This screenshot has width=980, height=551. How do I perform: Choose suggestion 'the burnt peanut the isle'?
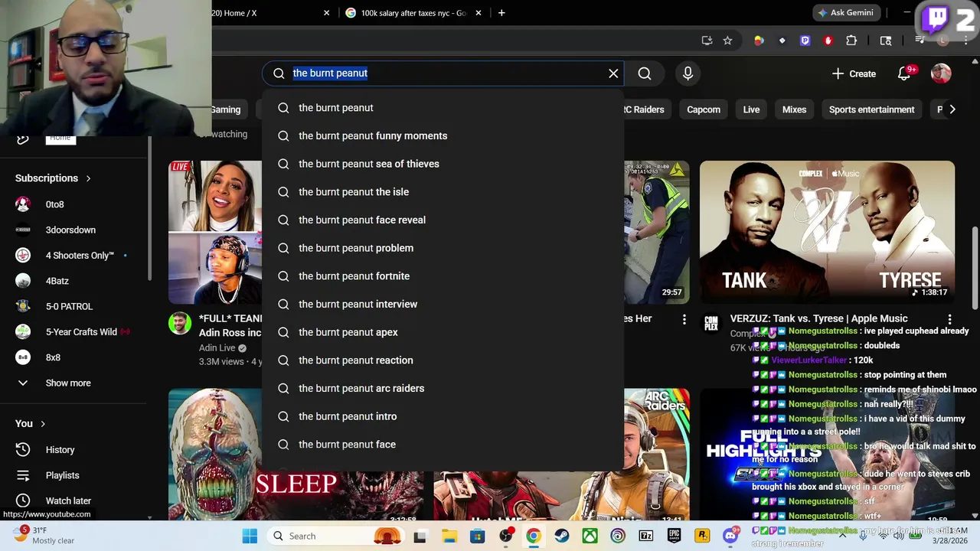tap(443, 192)
